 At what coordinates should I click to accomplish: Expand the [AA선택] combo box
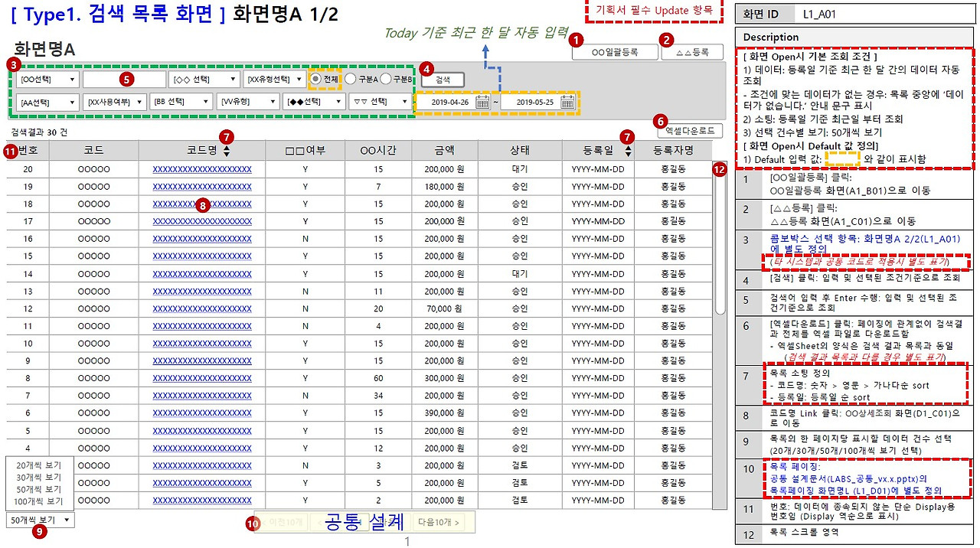[x=47, y=102]
